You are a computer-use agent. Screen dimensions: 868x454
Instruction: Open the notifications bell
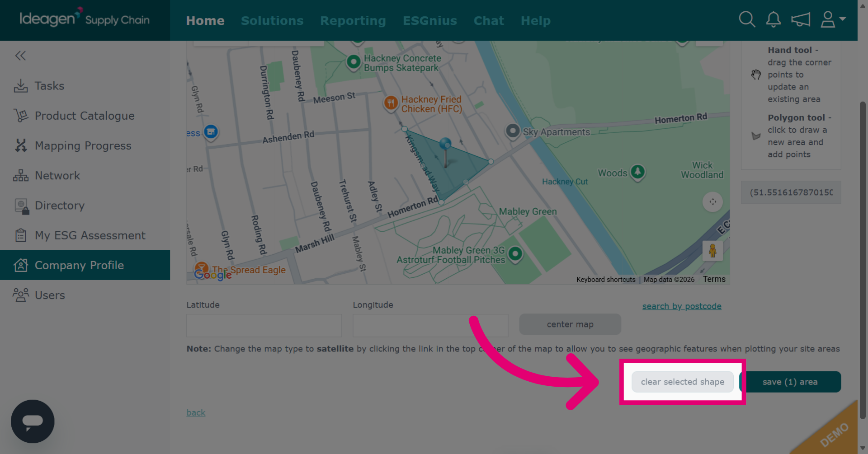click(774, 19)
